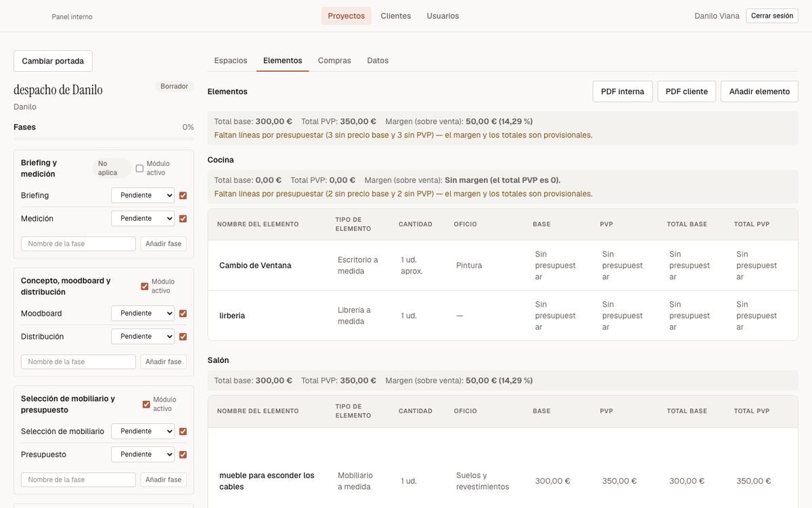This screenshot has width=812, height=508.
Task: Click Añadir fase below Distribución
Action: [164, 362]
